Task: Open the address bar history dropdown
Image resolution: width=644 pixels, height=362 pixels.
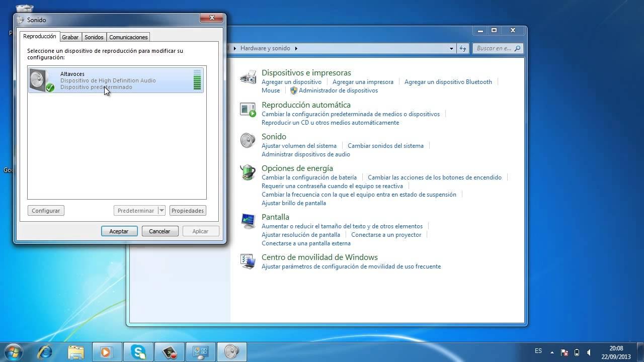Action: point(451,48)
